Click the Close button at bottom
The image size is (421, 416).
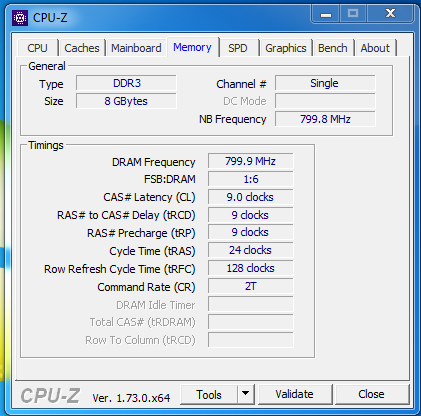tap(371, 394)
